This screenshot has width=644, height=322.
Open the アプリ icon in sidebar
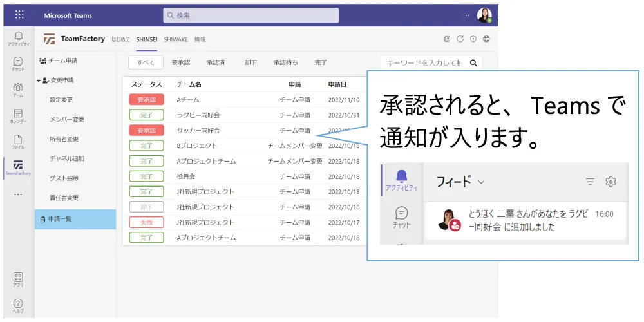(18, 279)
